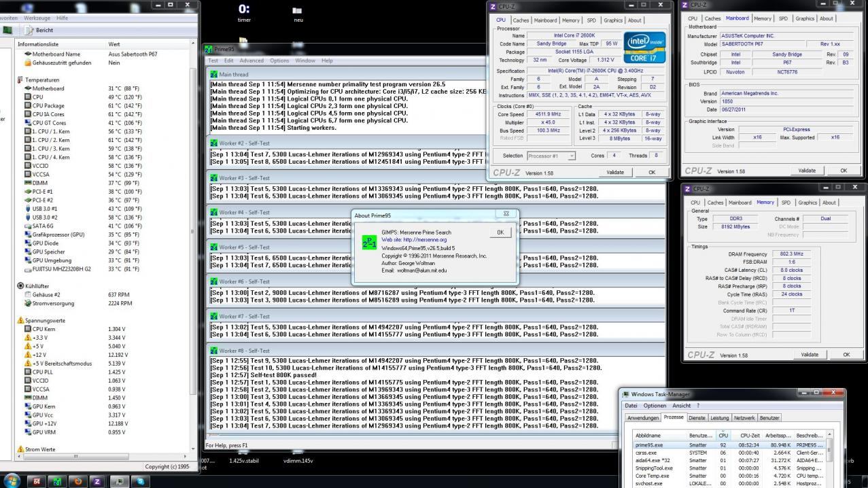Open the Windows Start orb
The width and height of the screenshot is (868, 488).
click(12, 481)
